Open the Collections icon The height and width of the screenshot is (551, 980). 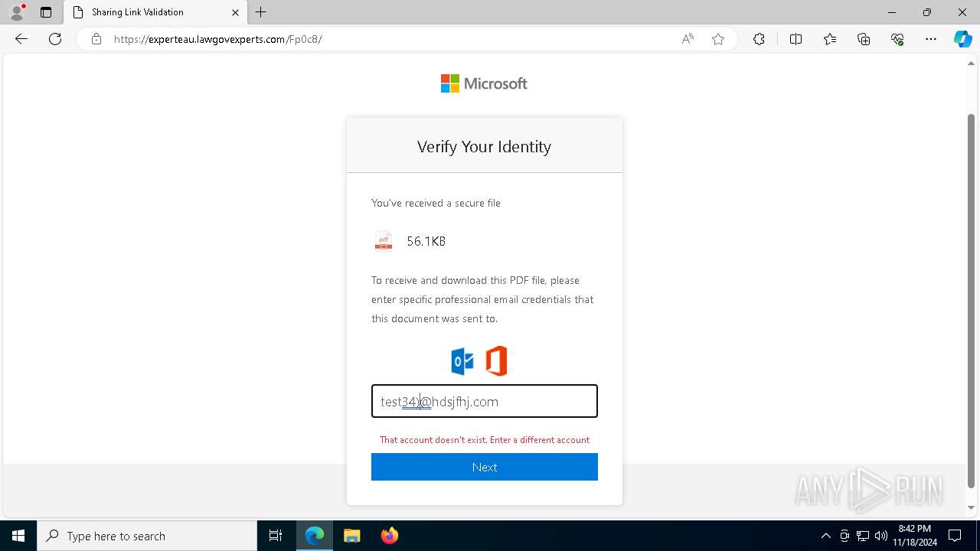[864, 39]
